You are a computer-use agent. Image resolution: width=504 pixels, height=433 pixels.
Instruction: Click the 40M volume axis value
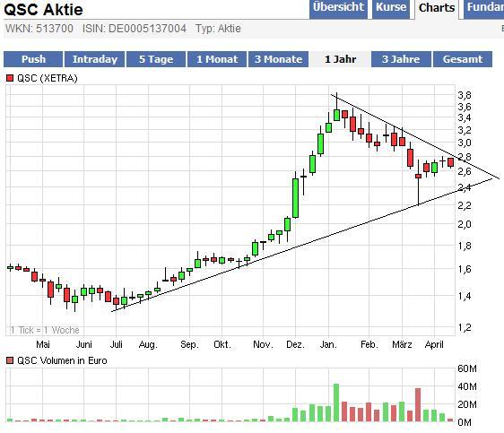(x=467, y=386)
